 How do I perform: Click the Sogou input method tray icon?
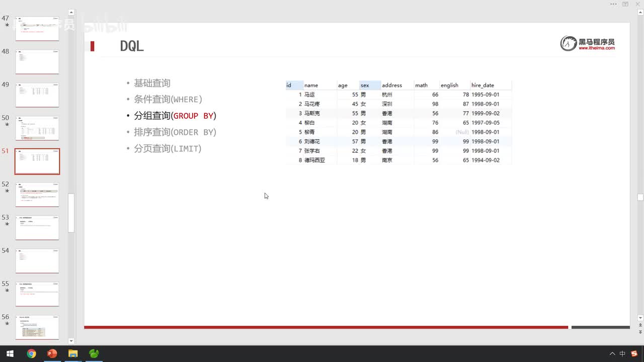pos(634,353)
